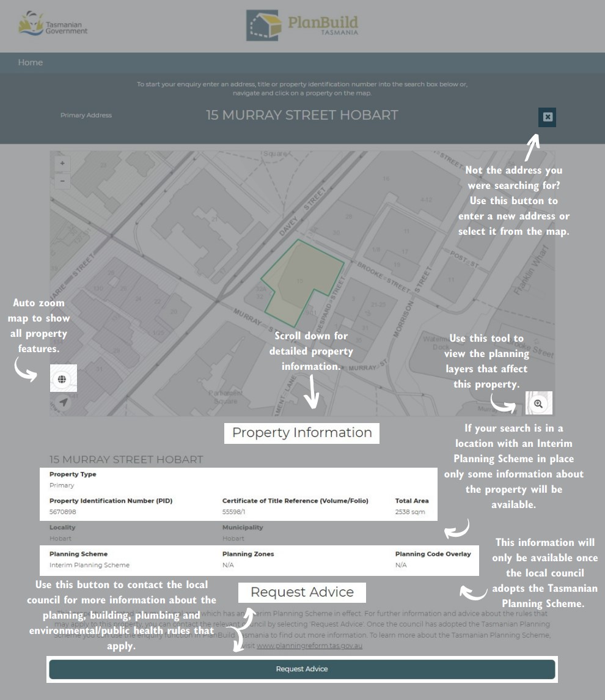605x700 pixels.
Task: Click globe icon to auto zoom map
Action: point(62,379)
